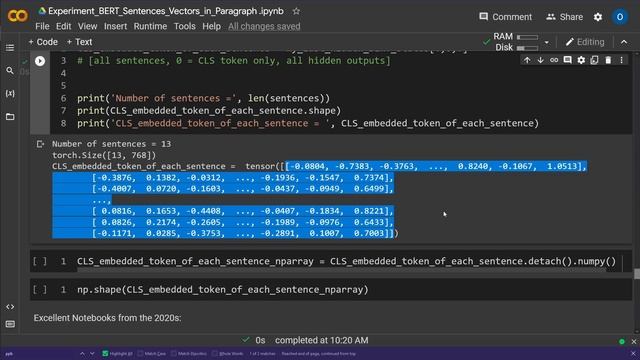Open notebook settings gear in header

click(x=598, y=17)
